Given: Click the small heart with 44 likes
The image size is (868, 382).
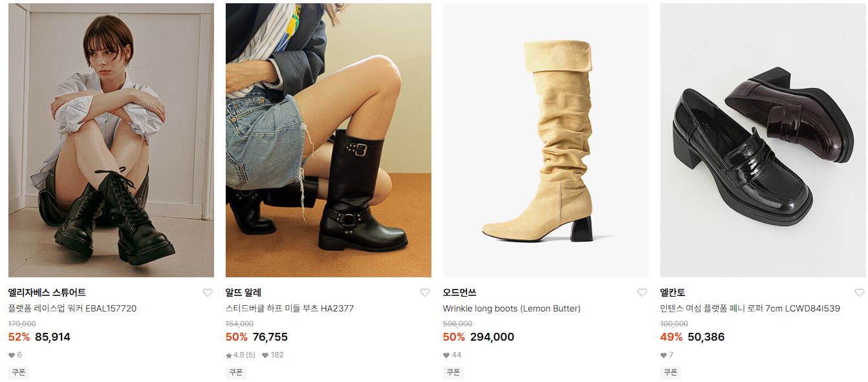Looking at the screenshot, I should point(446,355).
